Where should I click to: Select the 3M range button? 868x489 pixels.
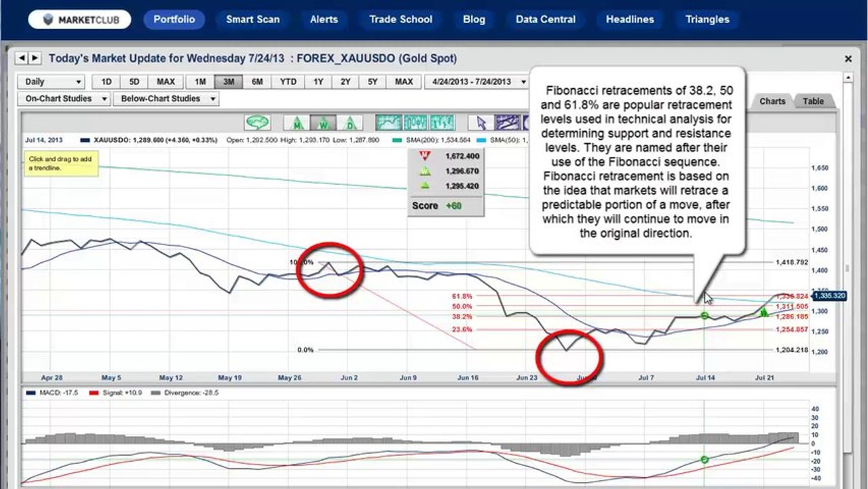(229, 81)
